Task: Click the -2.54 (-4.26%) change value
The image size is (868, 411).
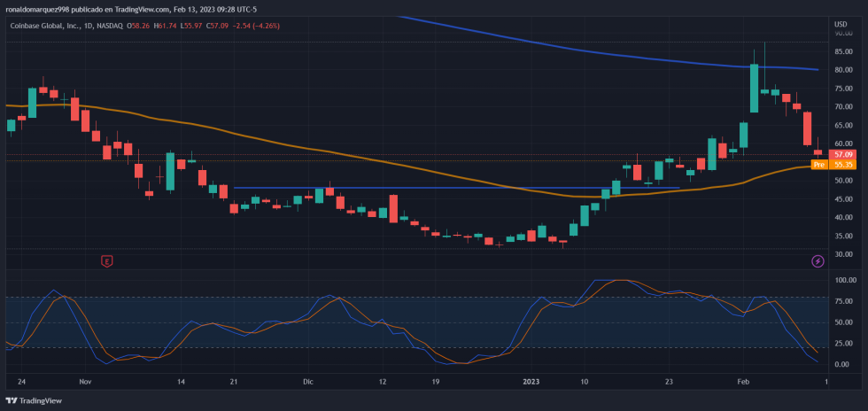Action: tap(254, 26)
